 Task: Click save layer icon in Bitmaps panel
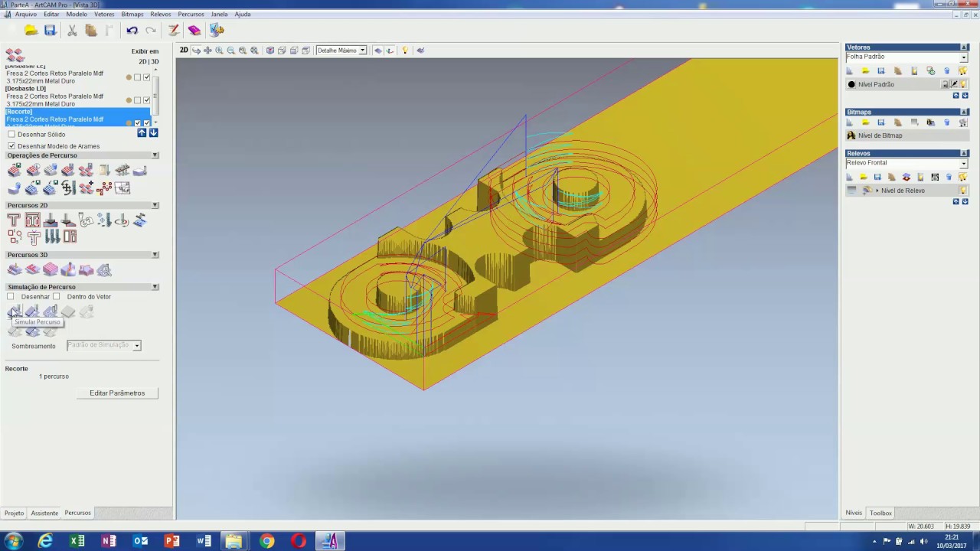(881, 122)
